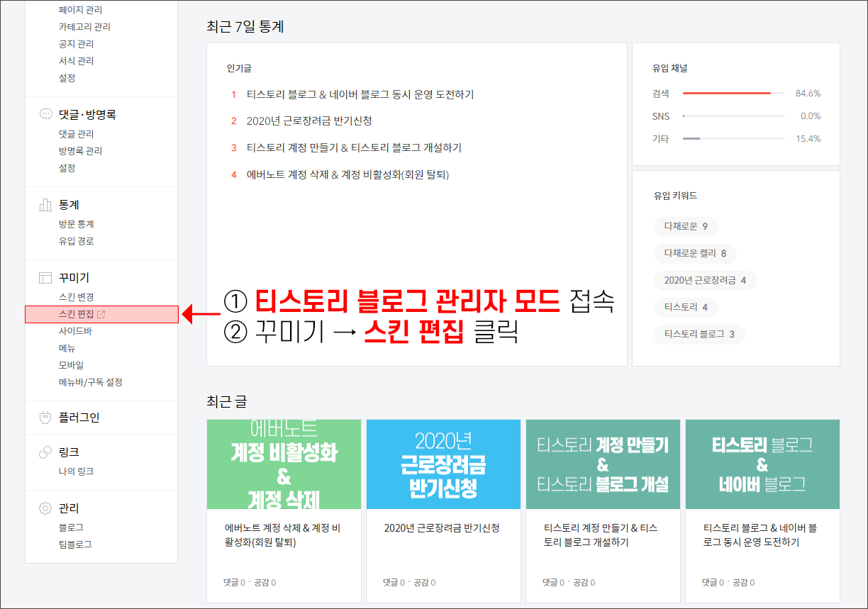Open 블로그 under 관리
Viewport: 868px width, 609px height.
[x=71, y=527]
